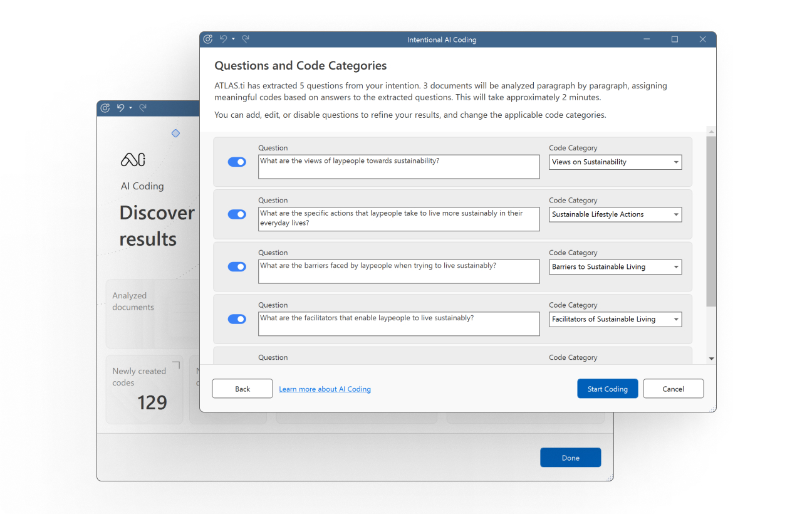Maximize the Intentional AI Coding window

click(x=674, y=39)
